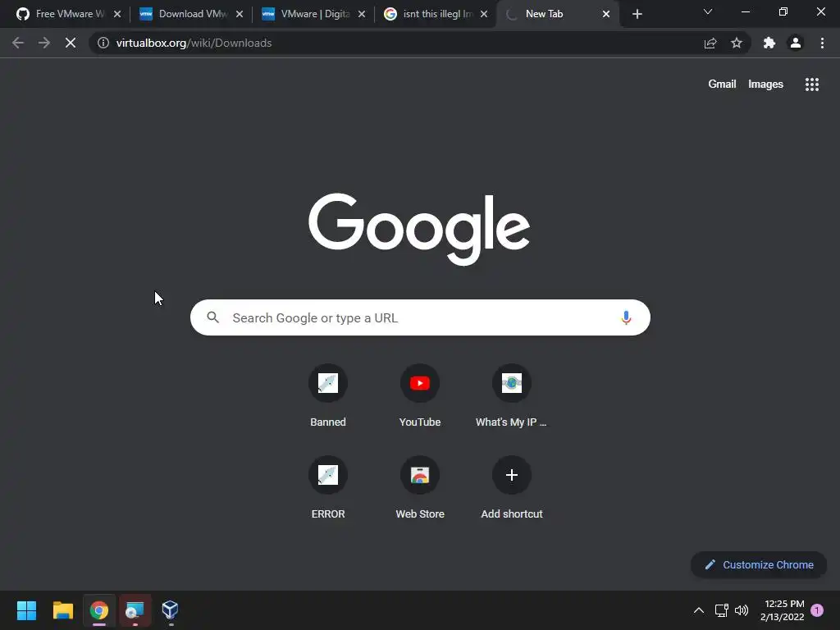Open the Google apps grid

tap(812, 84)
